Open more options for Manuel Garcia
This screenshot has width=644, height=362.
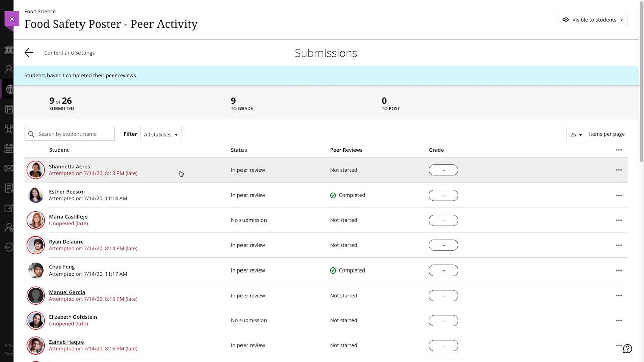(x=619, y=296)
